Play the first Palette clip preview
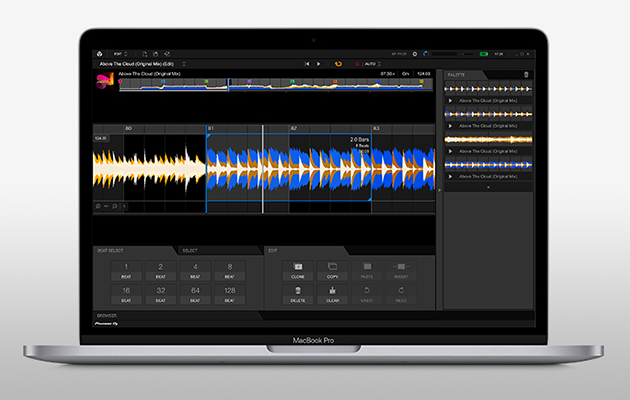This screenshot has height=400, width=630. point(451,101)
